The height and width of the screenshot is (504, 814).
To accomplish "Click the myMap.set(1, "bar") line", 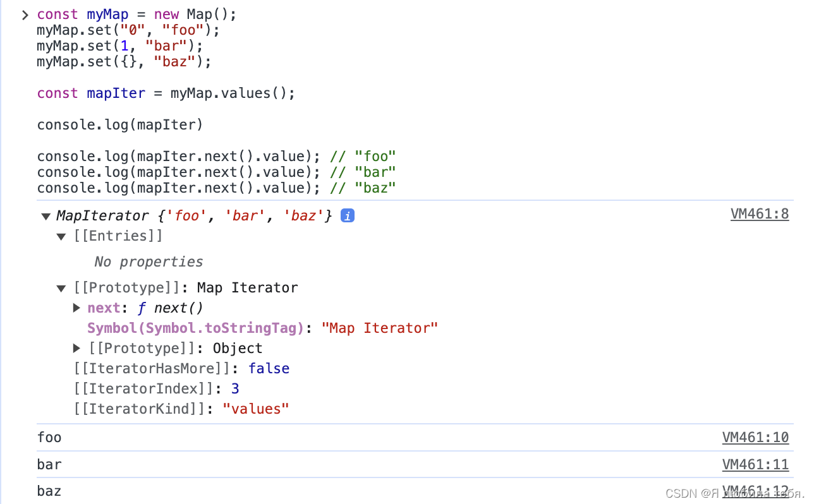I will 120,45.
